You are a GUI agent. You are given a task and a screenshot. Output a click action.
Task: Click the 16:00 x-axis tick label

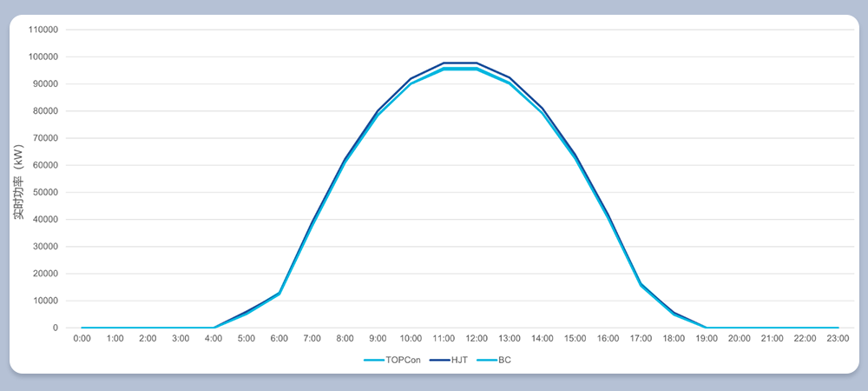pos(608,339)
